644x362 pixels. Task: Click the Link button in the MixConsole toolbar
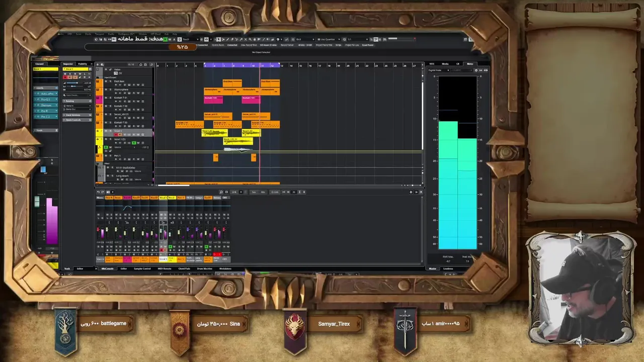pos(234,192)
